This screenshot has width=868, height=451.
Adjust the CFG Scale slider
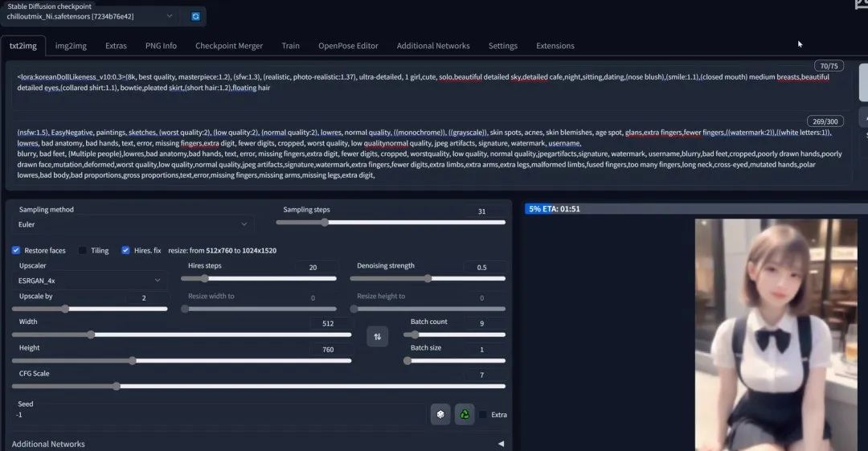[x=117, y=386]
